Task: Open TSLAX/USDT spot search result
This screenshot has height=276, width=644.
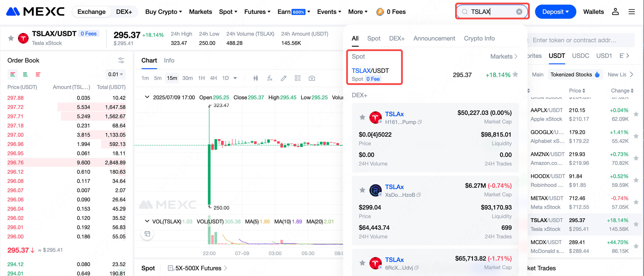Action: point(370,71)
